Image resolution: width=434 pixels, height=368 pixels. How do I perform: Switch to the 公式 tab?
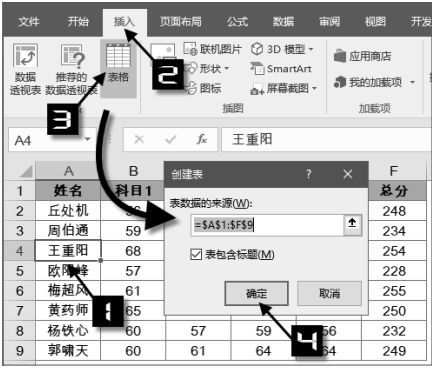[237, 22]
